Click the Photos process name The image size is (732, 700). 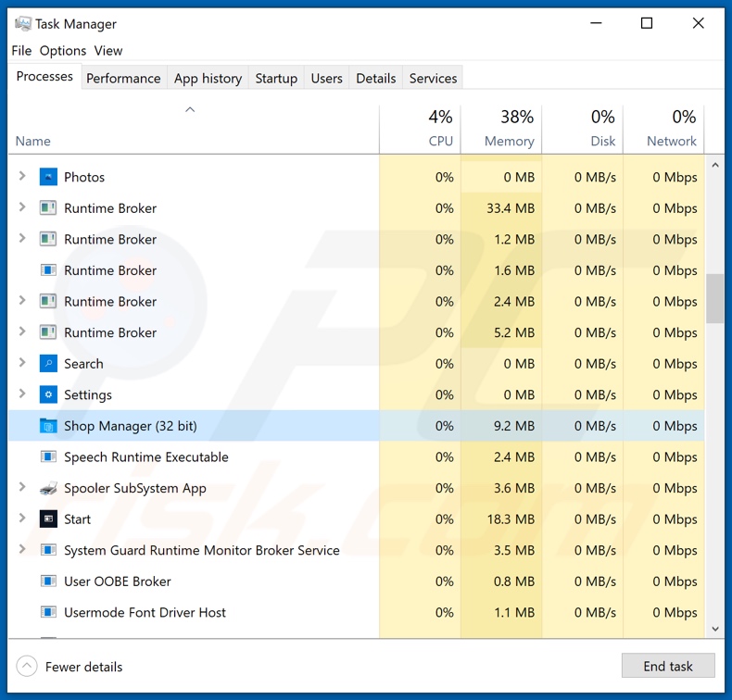(x=84, y=177)
